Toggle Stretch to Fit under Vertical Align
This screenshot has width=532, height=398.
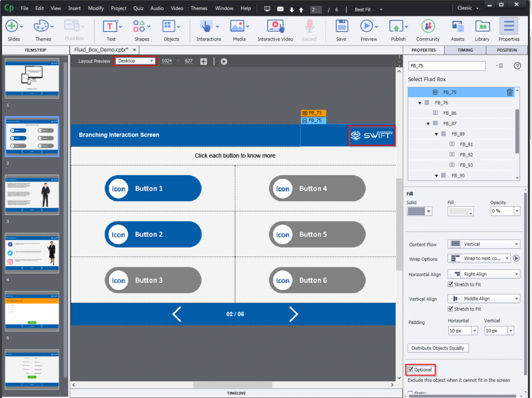451,309
